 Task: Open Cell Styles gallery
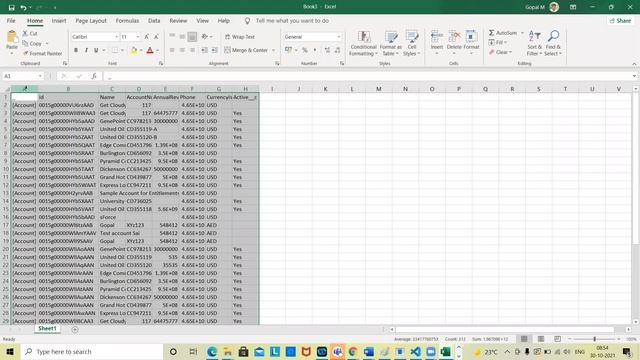411,43
